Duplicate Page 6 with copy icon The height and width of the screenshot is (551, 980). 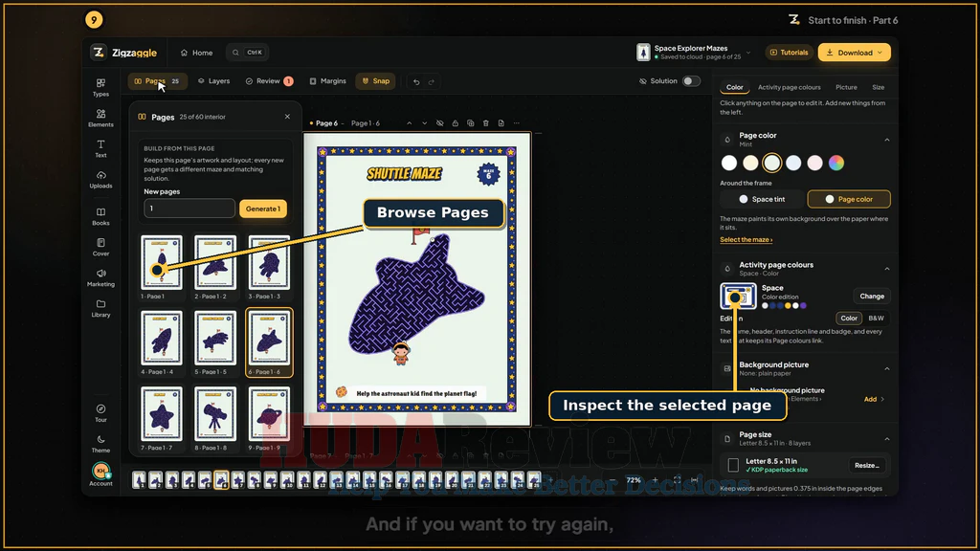471,123
